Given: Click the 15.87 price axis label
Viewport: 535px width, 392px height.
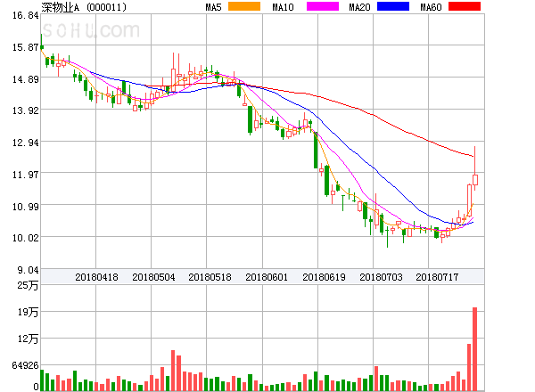Looking at the screenshot, I should [x=25, y=47].
